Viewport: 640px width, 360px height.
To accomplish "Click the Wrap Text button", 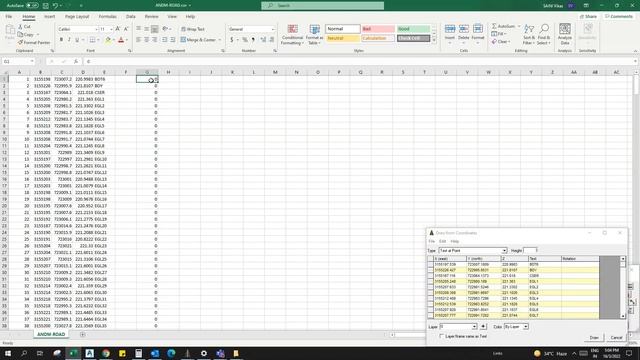I will point(193,29).
